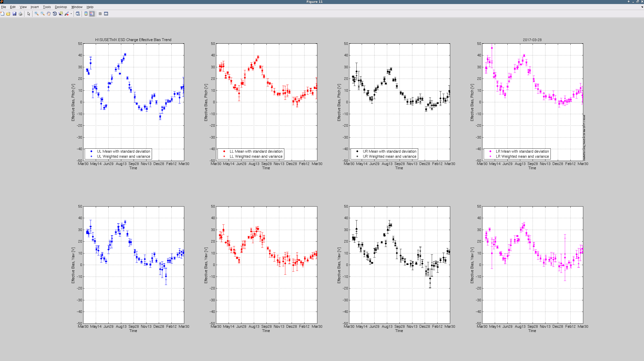This screenshot has width=644, height=361.
Task: Select the 'LR Weighted mean and variance' legend entry
Action: click(x=522, y=156)
